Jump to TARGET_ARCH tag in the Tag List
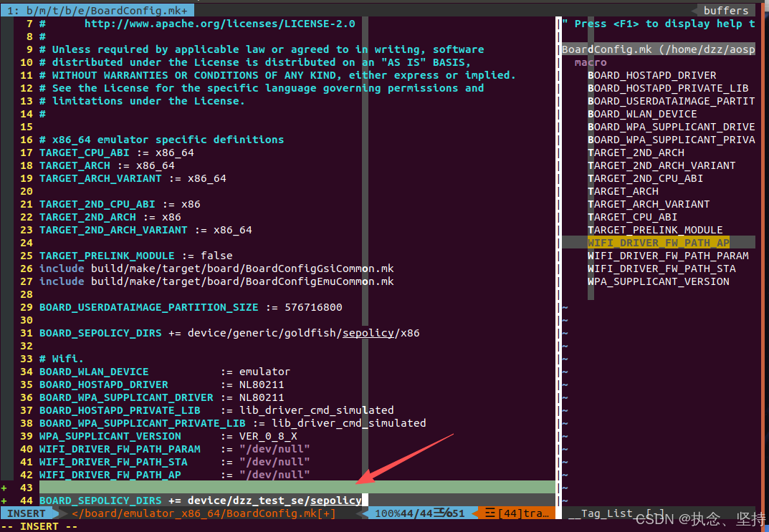769x532 pixels. click(x=623, y=191)
